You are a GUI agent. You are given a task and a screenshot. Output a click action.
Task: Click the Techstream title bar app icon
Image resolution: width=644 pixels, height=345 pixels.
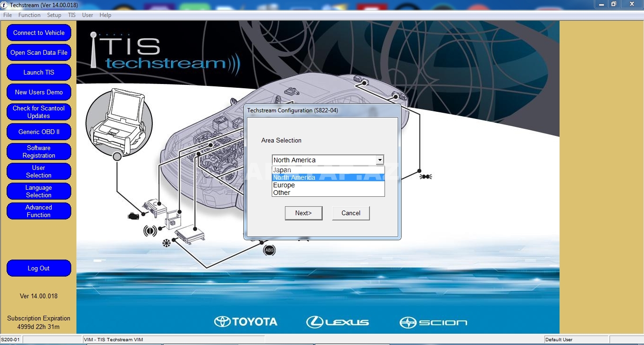(x=4, y=5)
